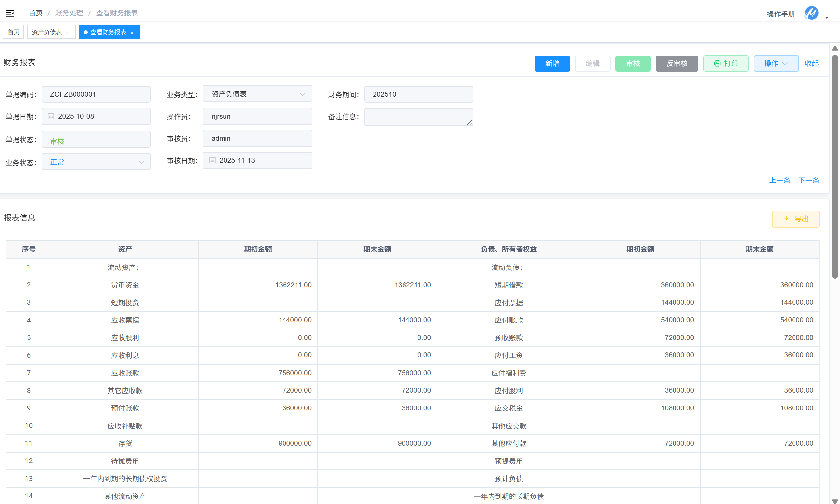Expand the 业务类型 dropdown
Screen dimensions: 840x504
point(302,94)
